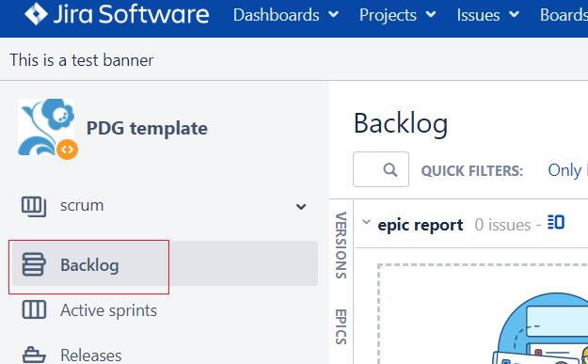Click the 0 issues count text

tap(502, 225)
